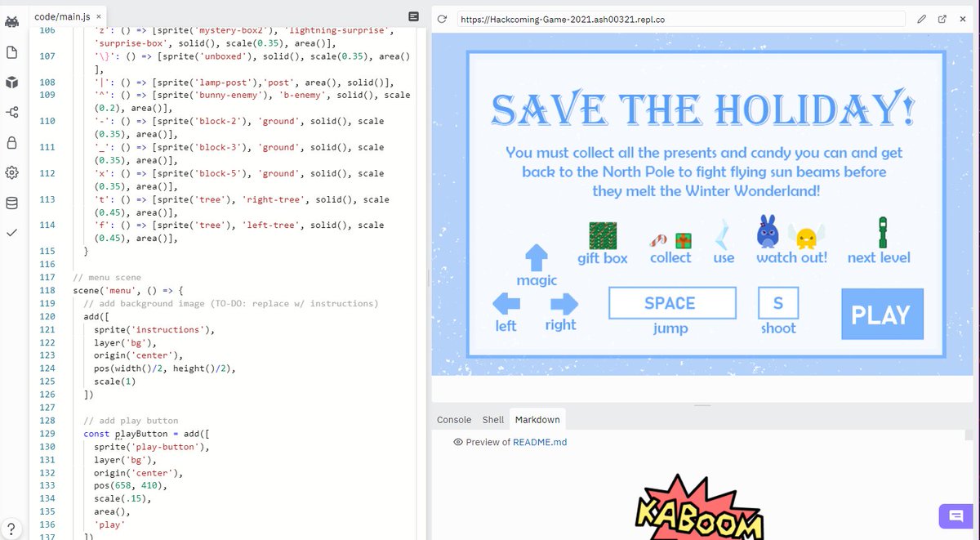This screenshot has width=980, height=540.
Task: Open preview in a new tab
Action: click(x=942, y=18)
